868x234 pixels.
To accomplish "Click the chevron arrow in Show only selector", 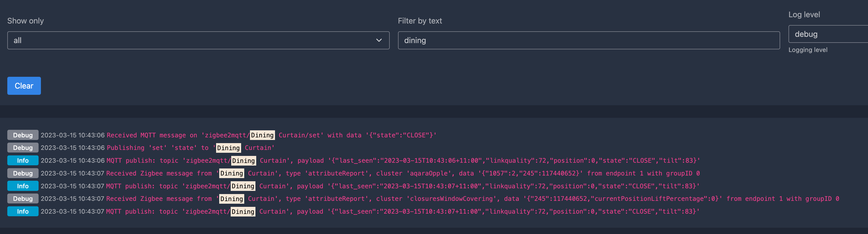I will (379, 40).
